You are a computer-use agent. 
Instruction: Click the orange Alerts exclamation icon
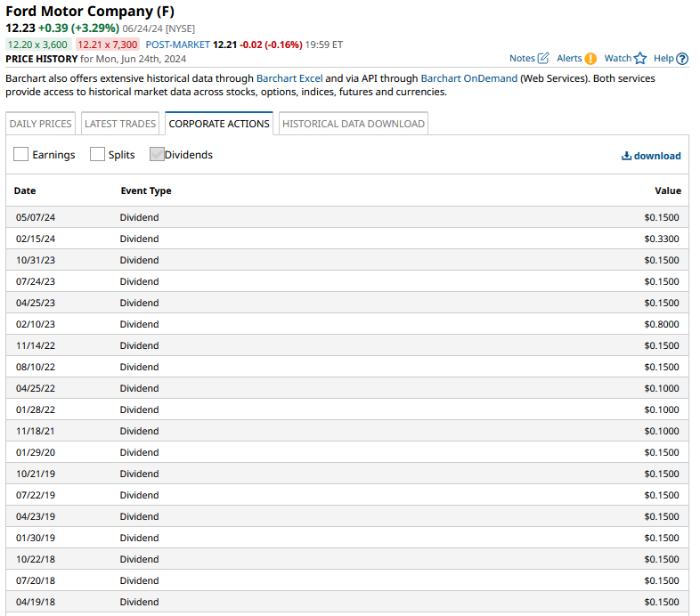click(590, 59)
